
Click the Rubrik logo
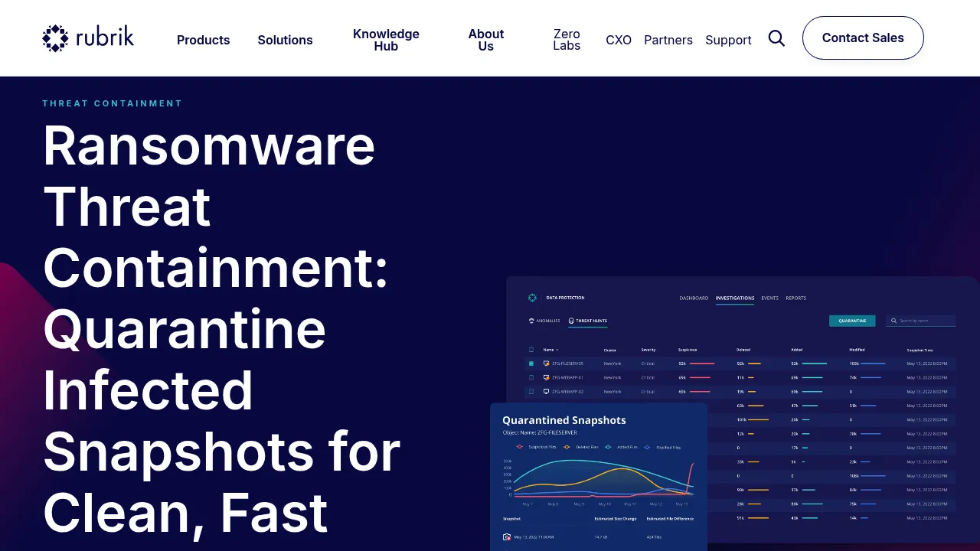click(88, 37)
